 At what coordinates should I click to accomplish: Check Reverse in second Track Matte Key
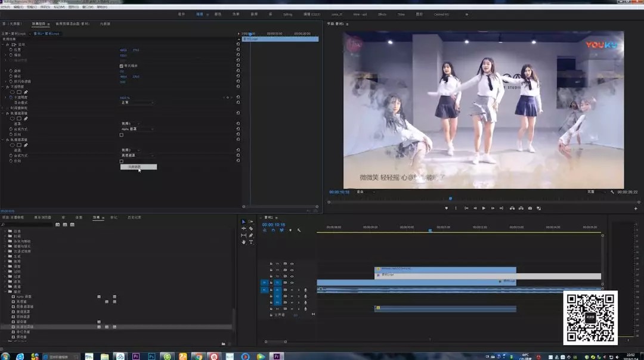(x=122, y=162)
